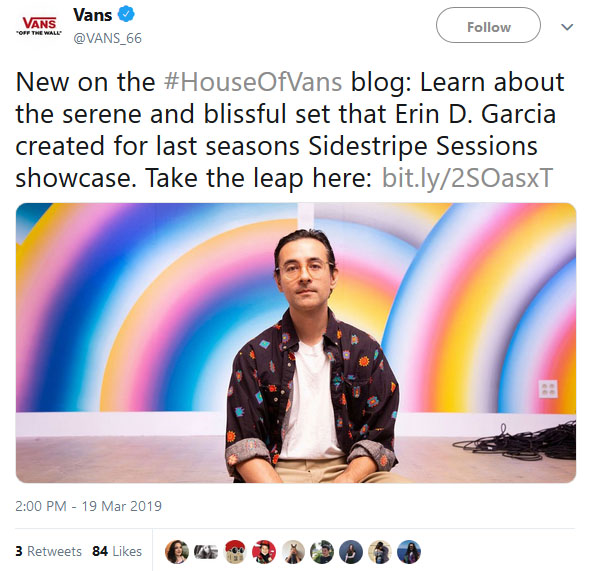The height and width of the screenshot is (571, 594).
Task: Click sixth liker avatar with green background
Action: [x=322, y=552]
